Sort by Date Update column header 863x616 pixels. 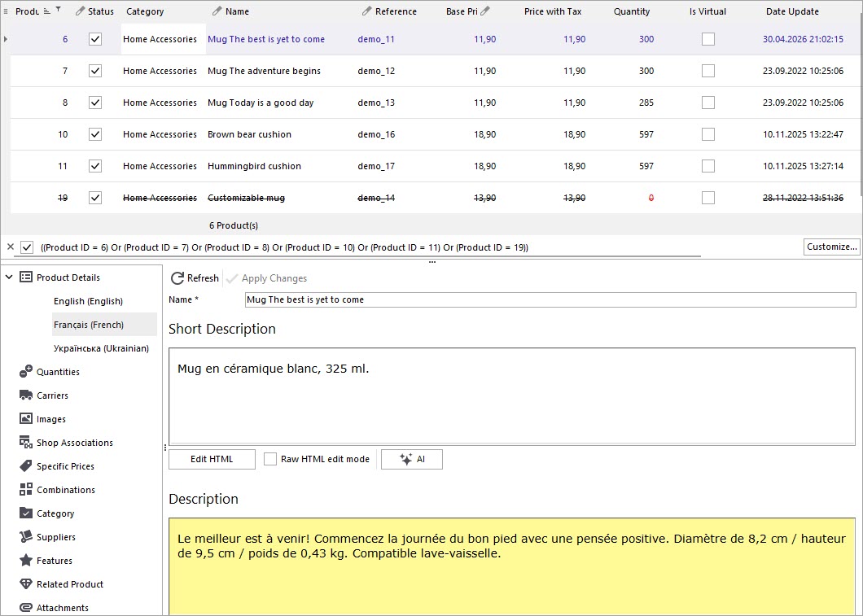point(792,11)
